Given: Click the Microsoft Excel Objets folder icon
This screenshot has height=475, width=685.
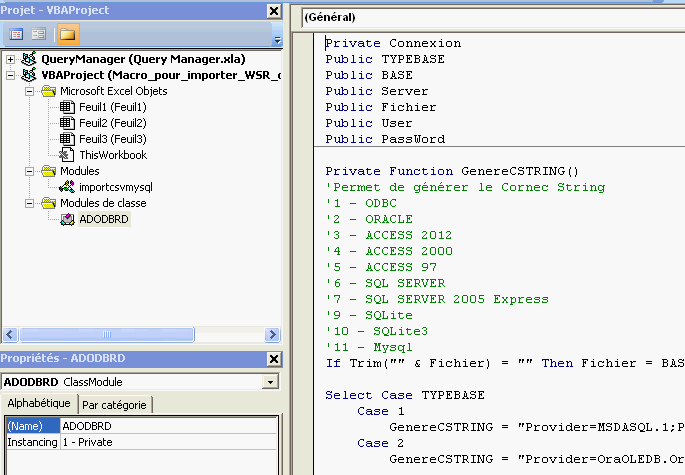Looking at the screenshot, I should (48, 91).
